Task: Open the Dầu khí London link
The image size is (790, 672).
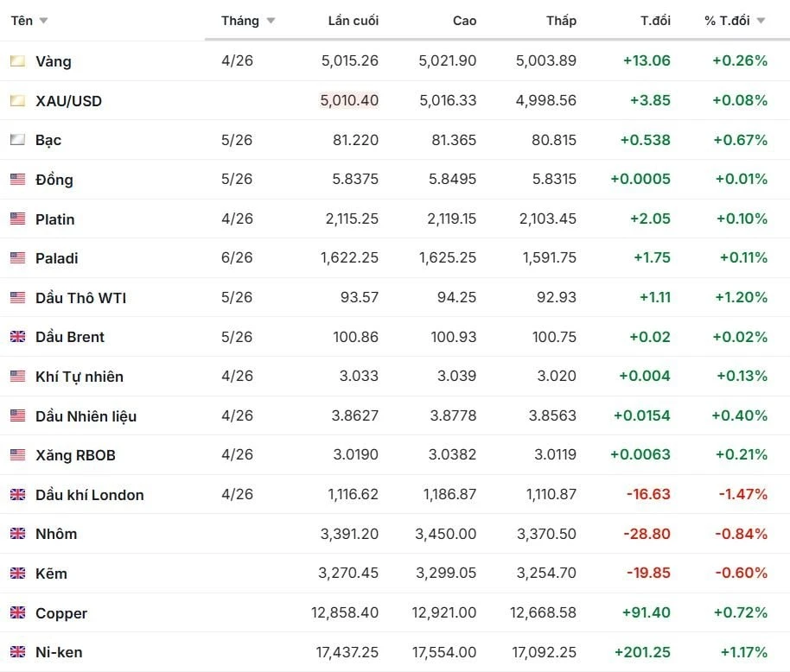Action: (90, 495)
